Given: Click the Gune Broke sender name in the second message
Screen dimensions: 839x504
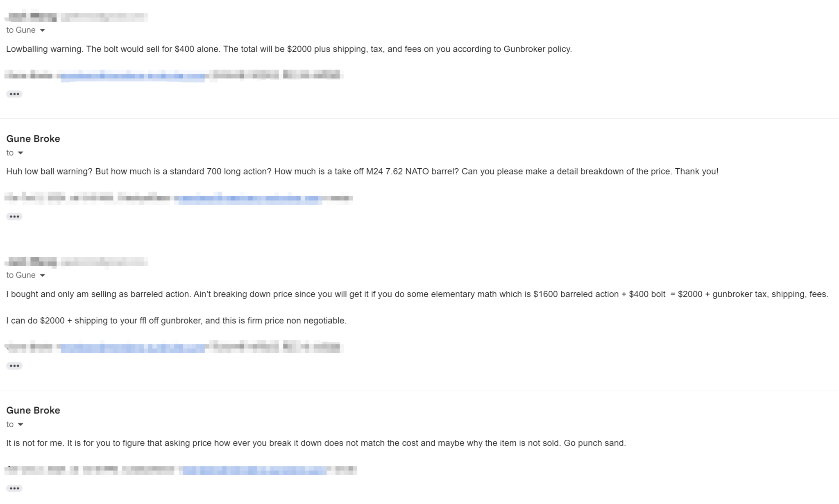Looking at the screenshot, I should 33,139.
